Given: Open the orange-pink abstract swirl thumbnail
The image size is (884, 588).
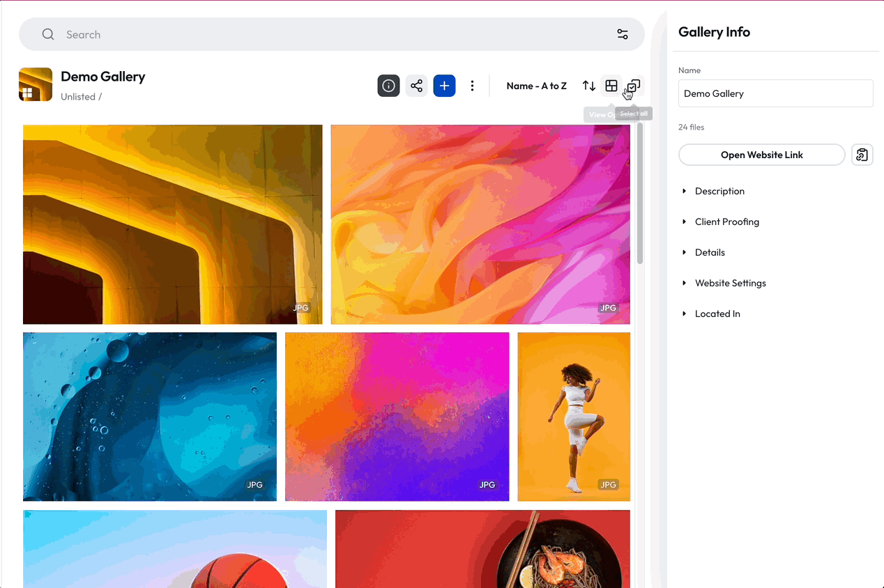Looking at the screenshot, I should (x=480, y=224).
